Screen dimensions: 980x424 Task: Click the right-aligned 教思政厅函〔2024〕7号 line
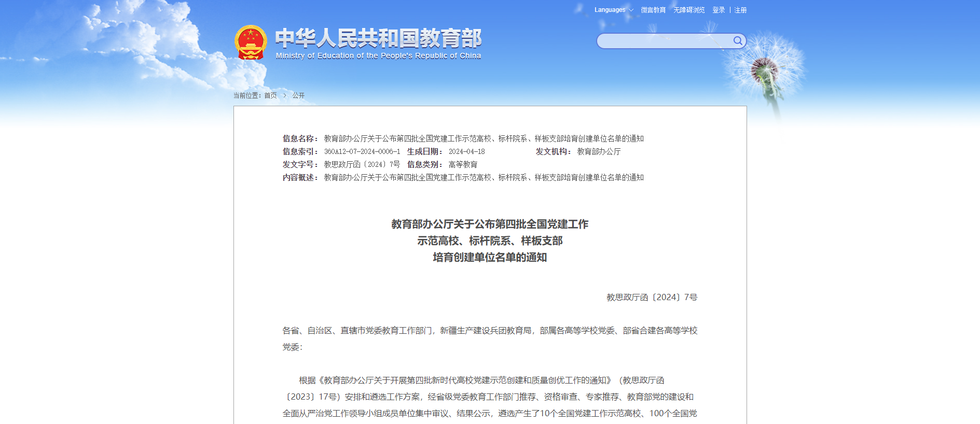652,297
